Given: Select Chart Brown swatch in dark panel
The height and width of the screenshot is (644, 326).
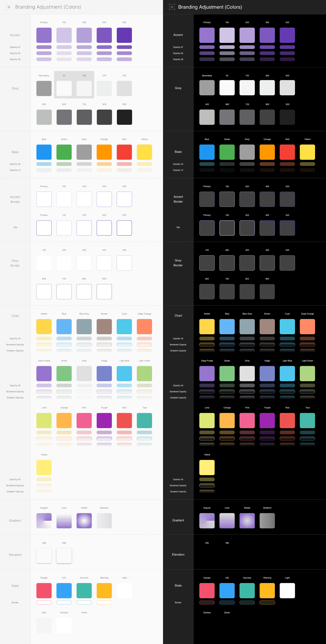Looking at the screenshot, I should click(x=267, y=326).
